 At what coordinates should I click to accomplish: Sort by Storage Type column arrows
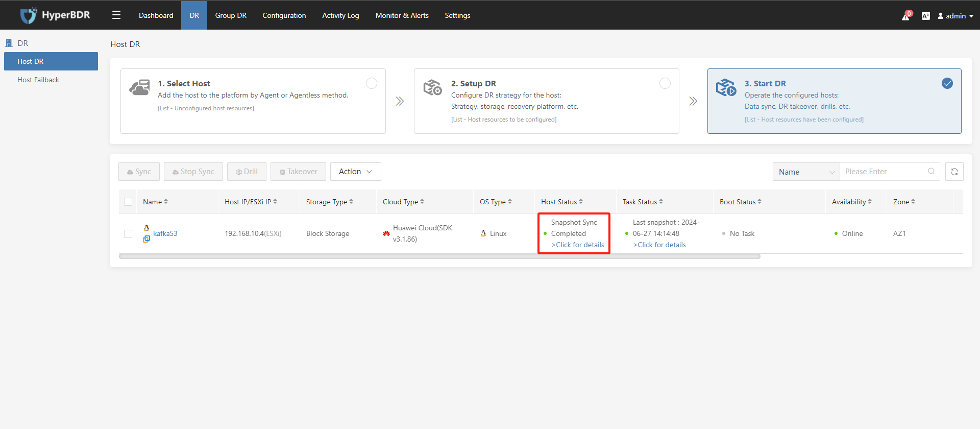point(351,202)
